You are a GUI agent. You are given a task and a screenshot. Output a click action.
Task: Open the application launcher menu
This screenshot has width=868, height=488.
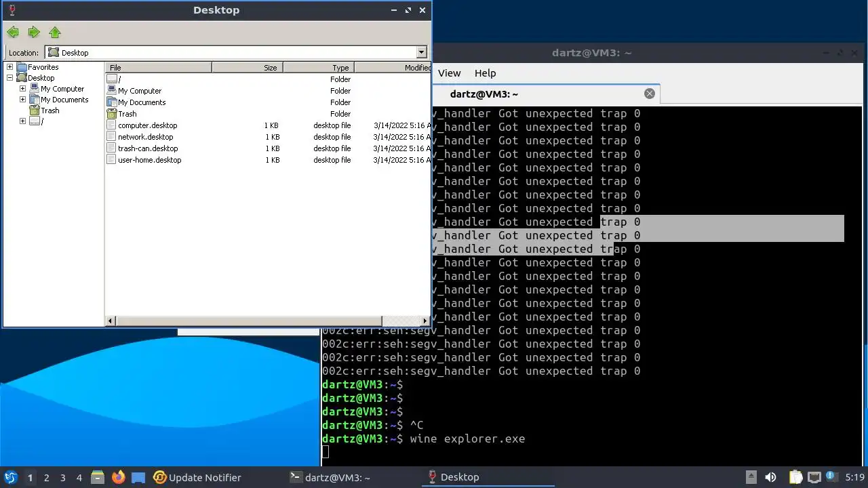coord(11,477)
